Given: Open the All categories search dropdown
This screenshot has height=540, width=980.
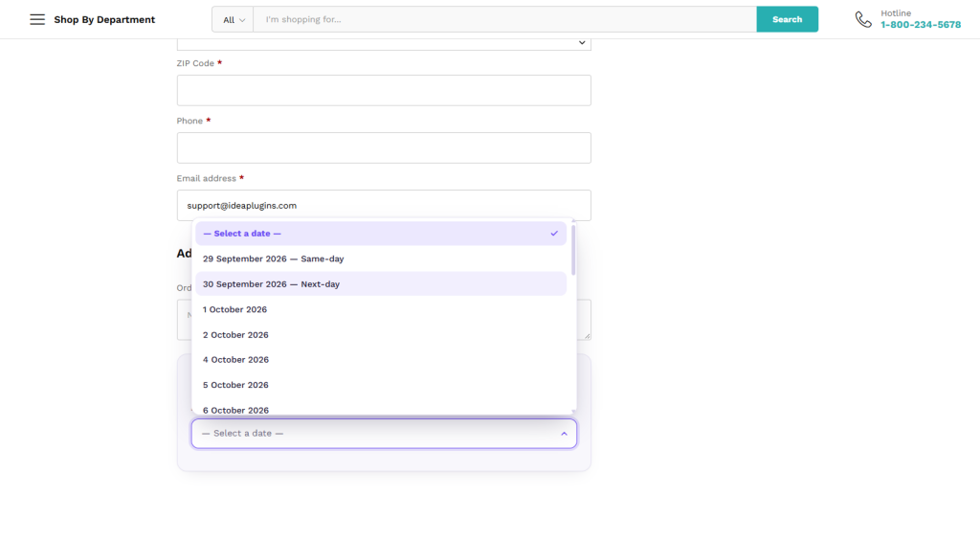Looking at the screenshot, I should click(x=233, y=19).
